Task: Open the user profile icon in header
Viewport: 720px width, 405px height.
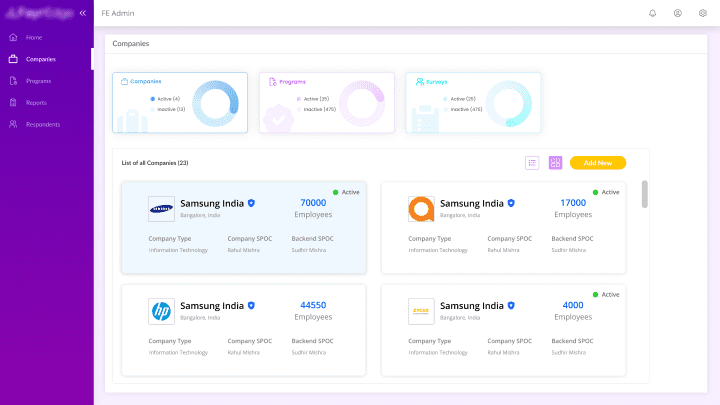Action: coord(678,13)
